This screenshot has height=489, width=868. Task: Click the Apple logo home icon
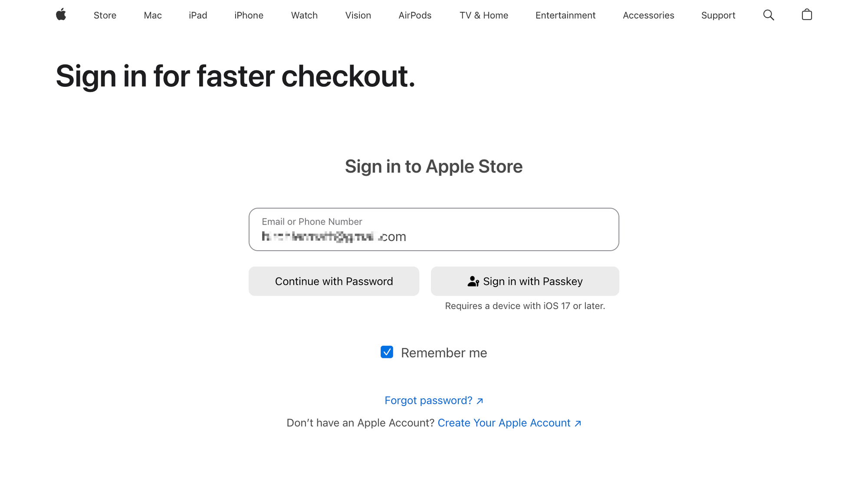(61, 15)
